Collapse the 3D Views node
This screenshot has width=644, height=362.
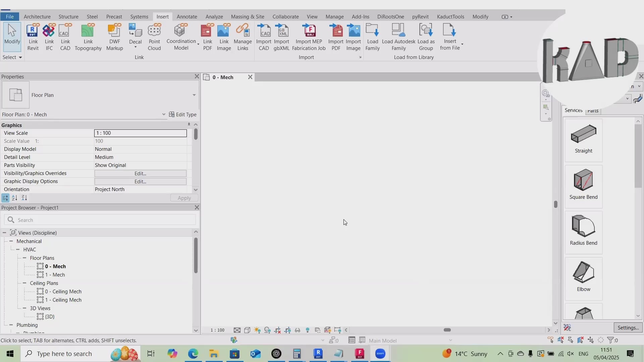click(x=24, y=308)
